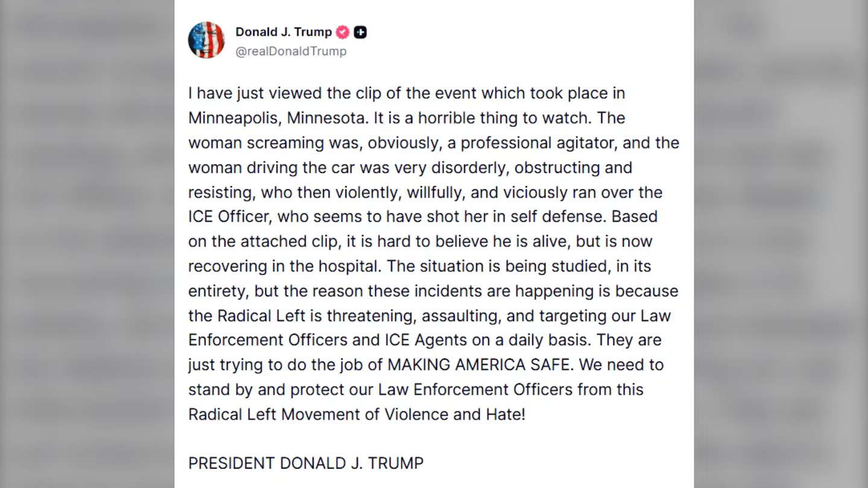Screen dimensions: 868x488
Task: Click the signature line PRESIDENT DONALD J. TRUMP
Action: [306, 463]
